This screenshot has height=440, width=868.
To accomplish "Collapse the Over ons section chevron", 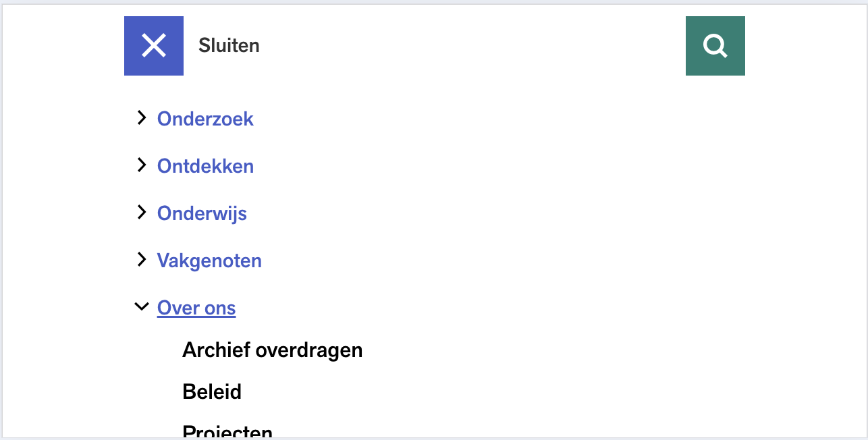I will tap(141, 307).
